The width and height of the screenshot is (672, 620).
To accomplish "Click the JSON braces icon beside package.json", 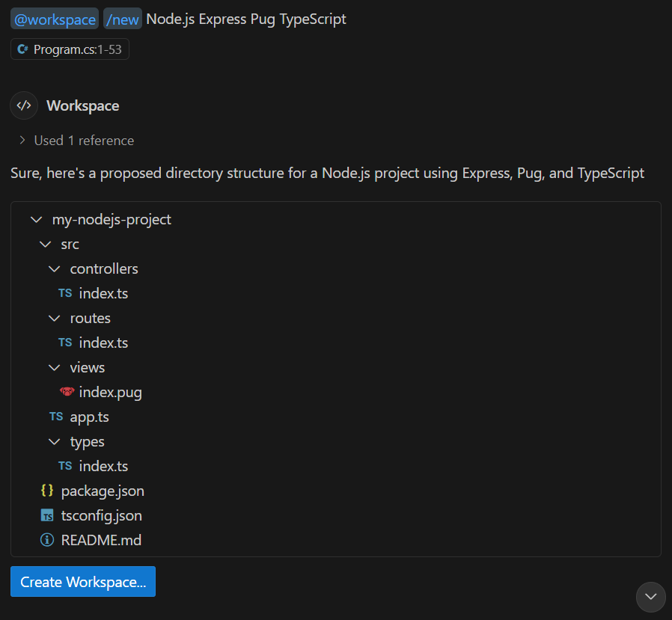I will [x=47, y=491].
